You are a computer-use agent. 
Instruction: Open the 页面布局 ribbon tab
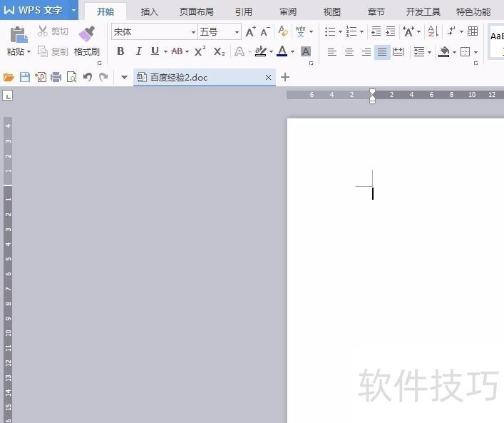point(196,11)
